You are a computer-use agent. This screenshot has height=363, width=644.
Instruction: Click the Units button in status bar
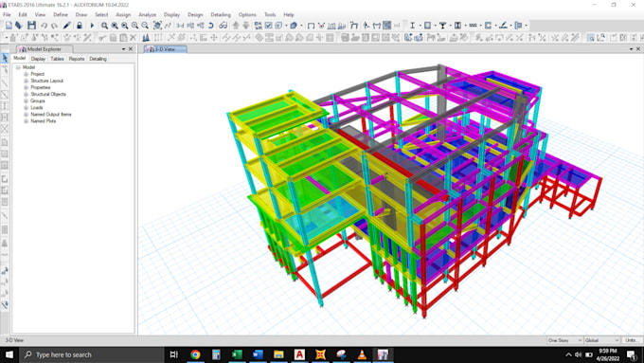632,340
